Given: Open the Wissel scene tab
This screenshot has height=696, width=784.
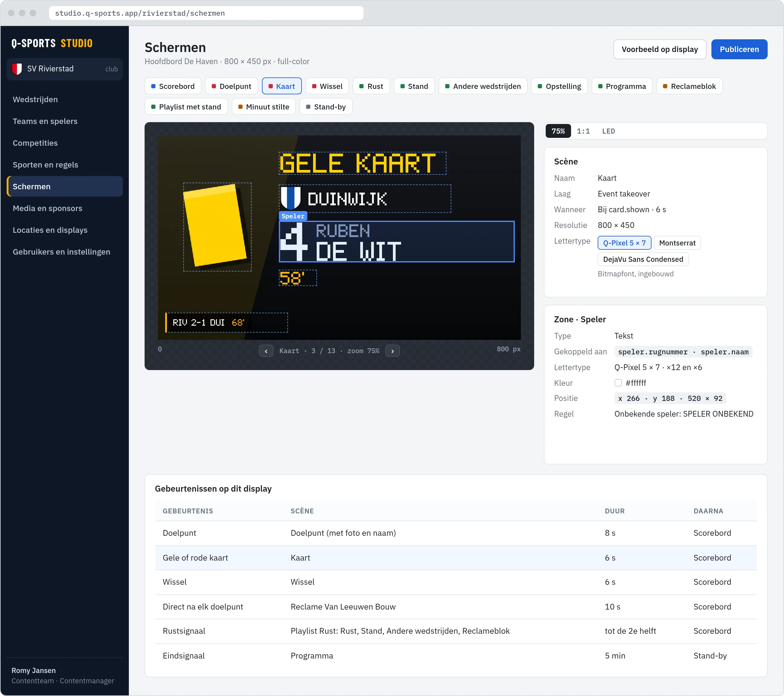Looking at the screenshot, I should (327, 86).
